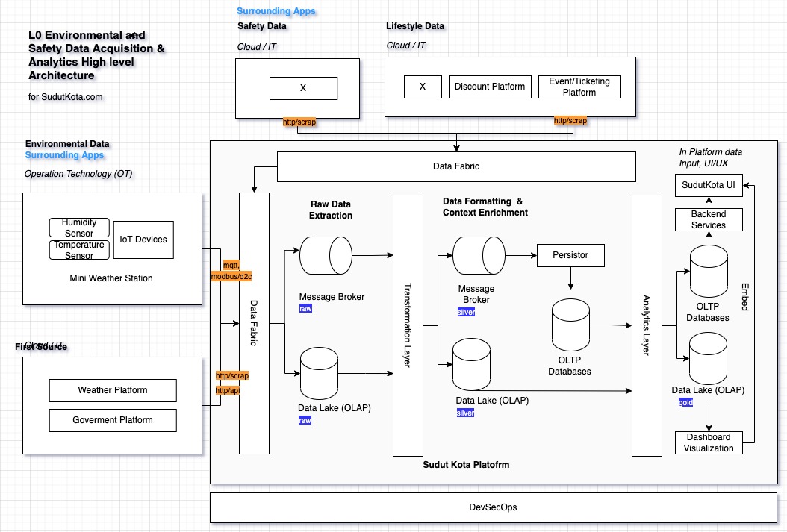The width and height of the screenshot is (787, 532).
Task: Click the X box under Lifestyle Data
Action: coord(423,87)
